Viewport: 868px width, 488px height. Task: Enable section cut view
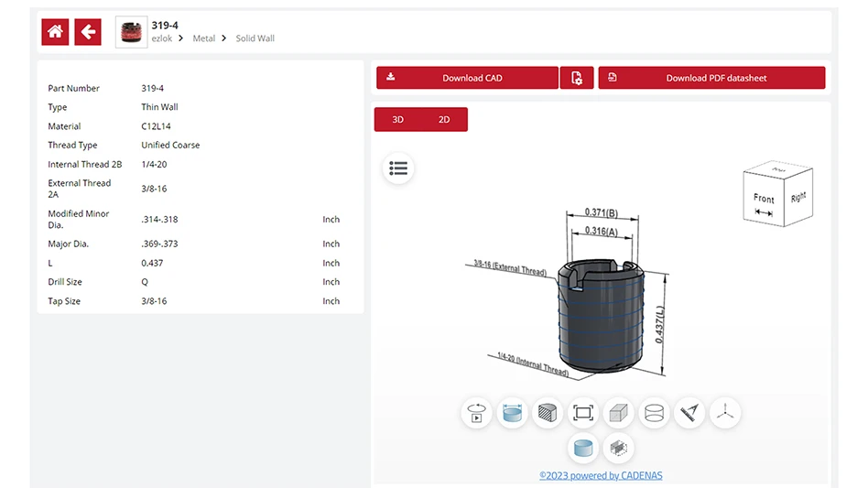548,413
